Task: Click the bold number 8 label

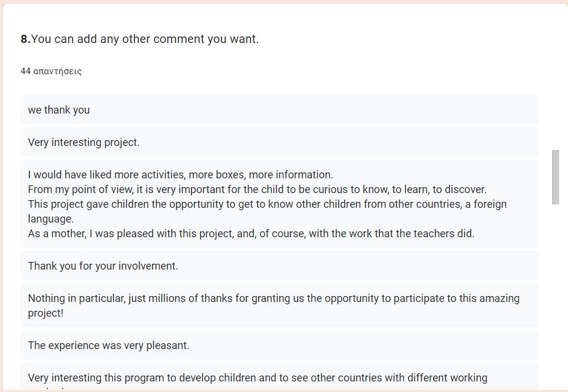Action: (x=25, y=39)
